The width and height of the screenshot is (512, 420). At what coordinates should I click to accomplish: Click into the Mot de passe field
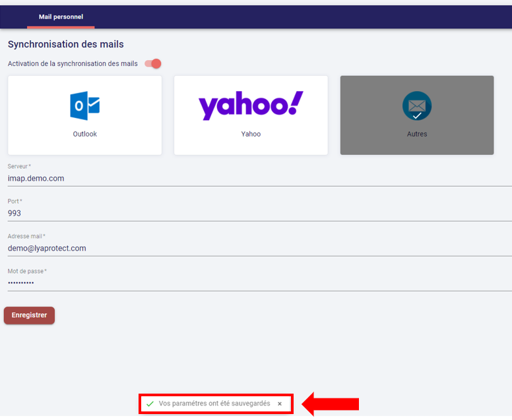point(257,283)
